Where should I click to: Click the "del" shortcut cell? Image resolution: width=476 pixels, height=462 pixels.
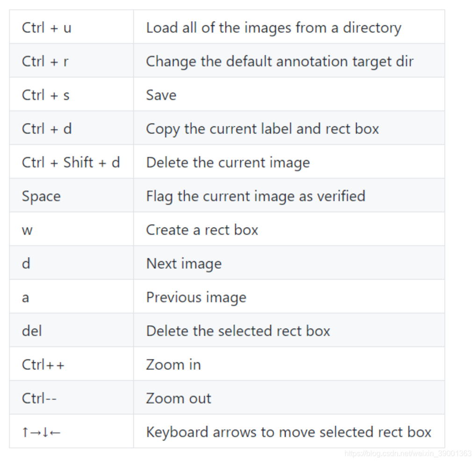pyautogui.click(x=32, y=331)
